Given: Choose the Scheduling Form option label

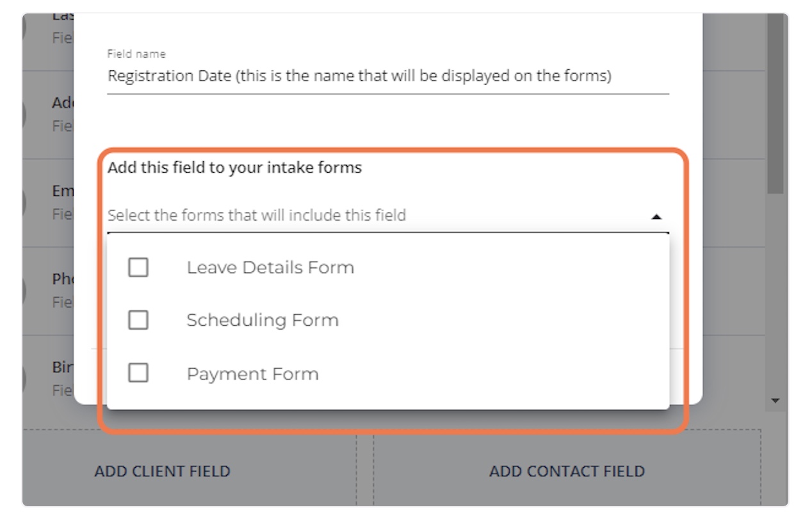Looking at the screenshot, I should (263, 320).
